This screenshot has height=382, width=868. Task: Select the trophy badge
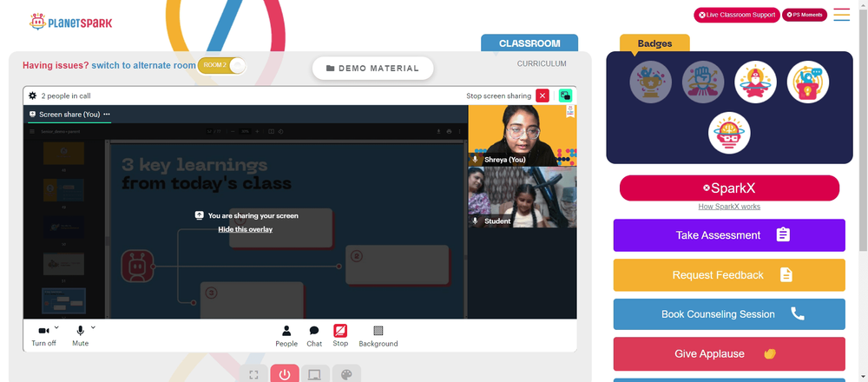[x=650, y=82]
